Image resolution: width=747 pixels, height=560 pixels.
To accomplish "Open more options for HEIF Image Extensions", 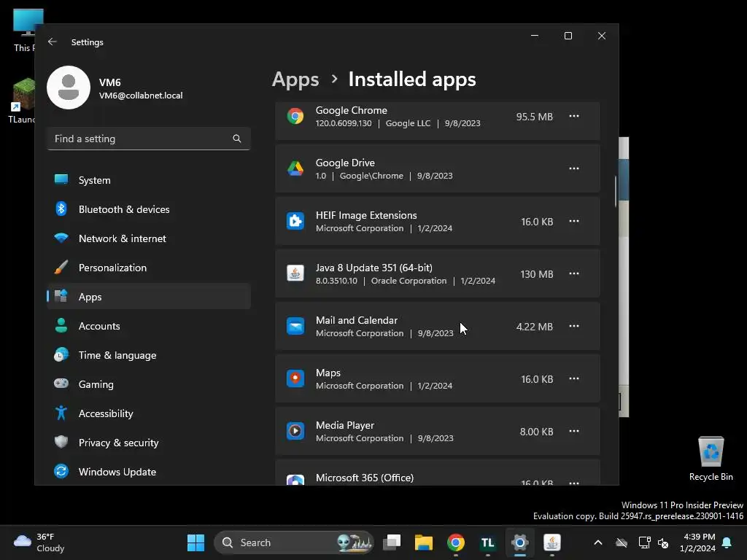I will tap(574, 221).
